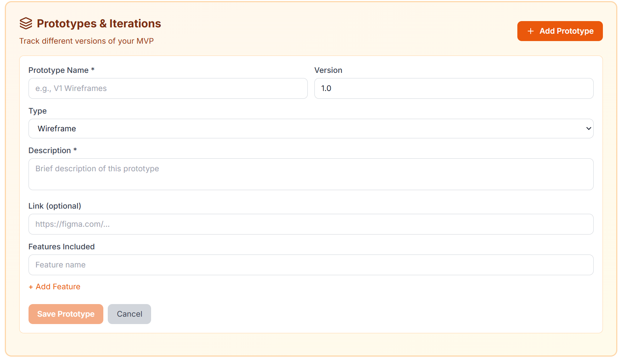Click the Prototype Name input field
This screenshot has height=364, width=624.
click(x=167, y=88)
